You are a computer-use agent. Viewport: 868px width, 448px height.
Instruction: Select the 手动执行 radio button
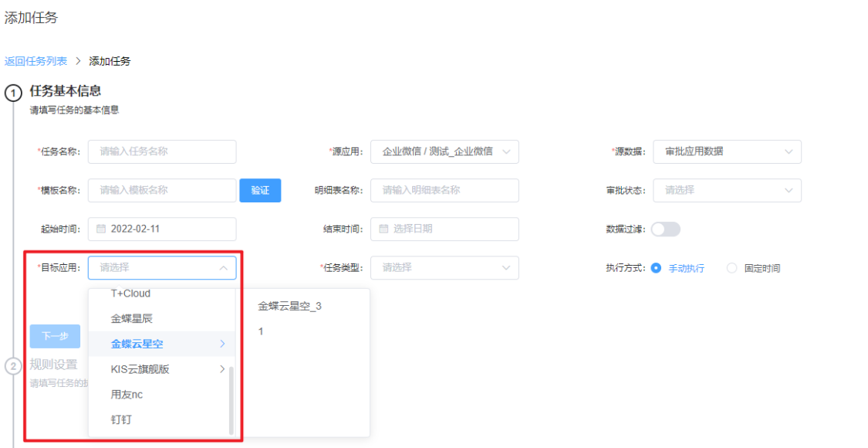coord(656,268)
